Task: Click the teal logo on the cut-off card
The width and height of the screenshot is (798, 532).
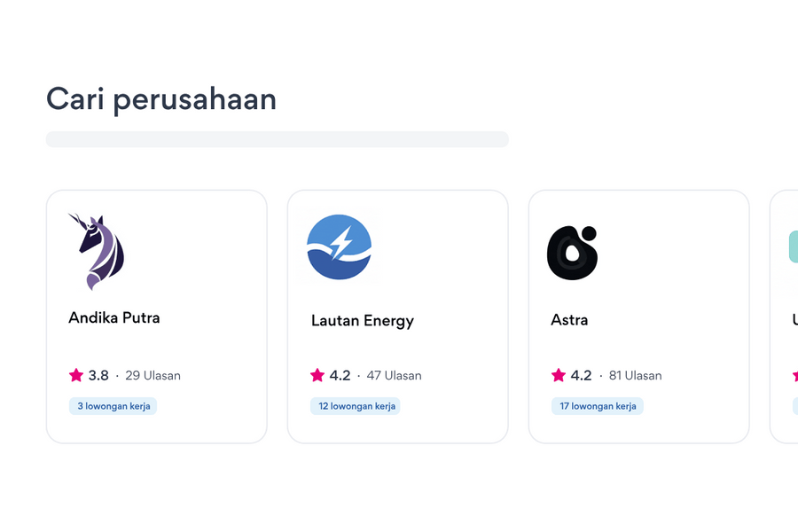Action: point(793,246)
